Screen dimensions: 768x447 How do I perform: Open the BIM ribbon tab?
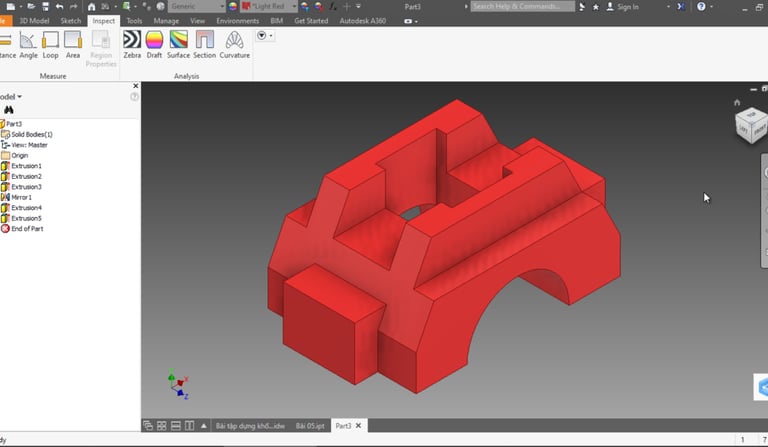click(276, 21)
